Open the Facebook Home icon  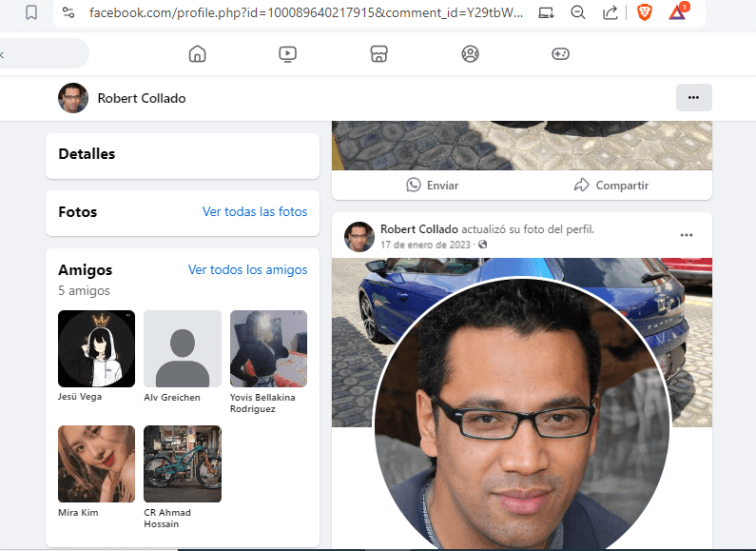tap(197, 53)
